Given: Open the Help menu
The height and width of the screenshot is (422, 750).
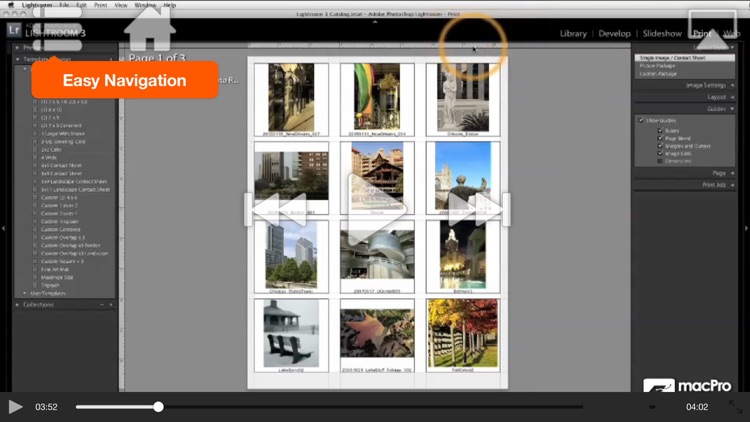Looking at the screenshot, I should coord(169,5).
